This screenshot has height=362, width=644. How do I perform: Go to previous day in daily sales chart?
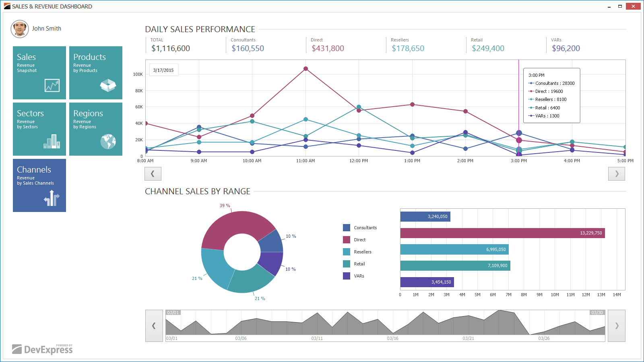(153, 174)
